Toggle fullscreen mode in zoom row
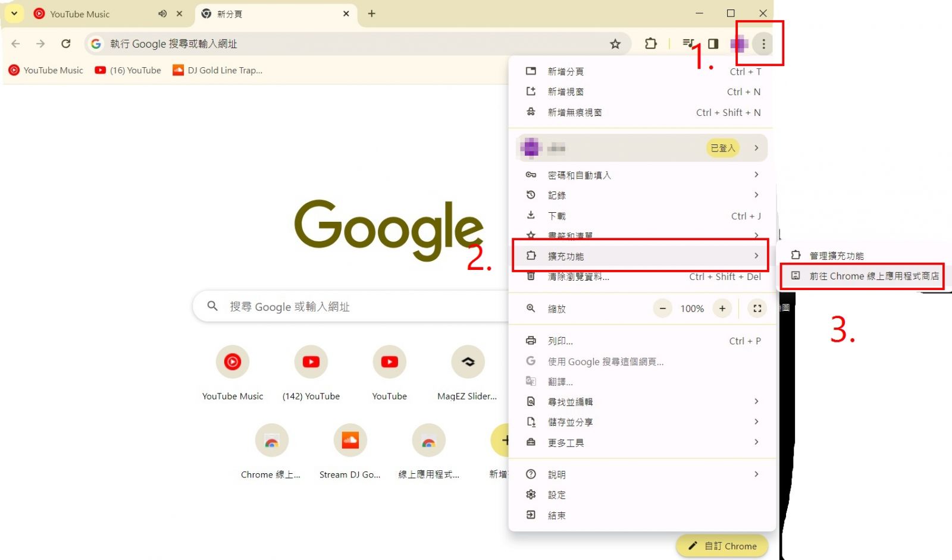 coord(757,309)
